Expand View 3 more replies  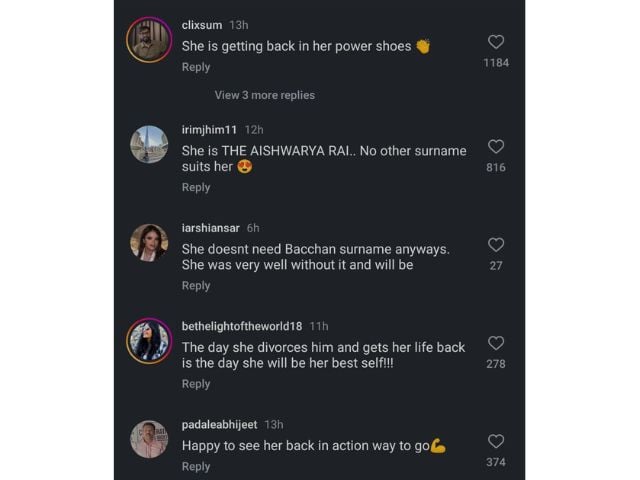pyautogui.click(x=264, y=95)
